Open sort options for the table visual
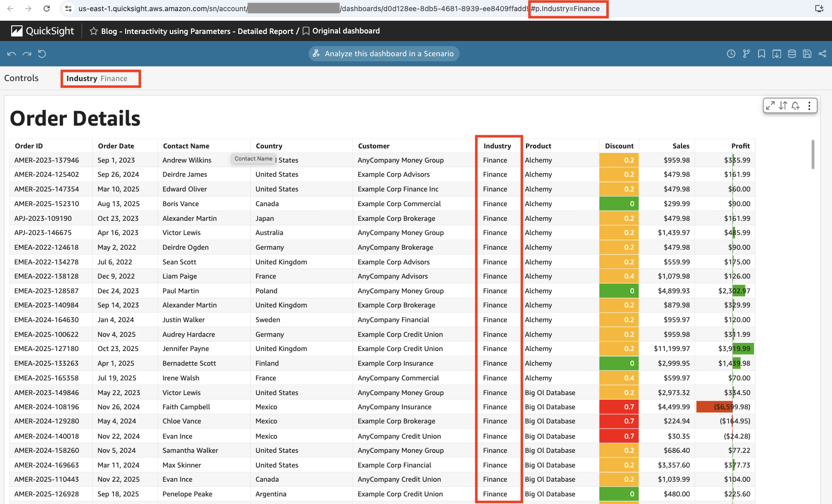This screenshot has width=832, height=504. tap(783, 105)
